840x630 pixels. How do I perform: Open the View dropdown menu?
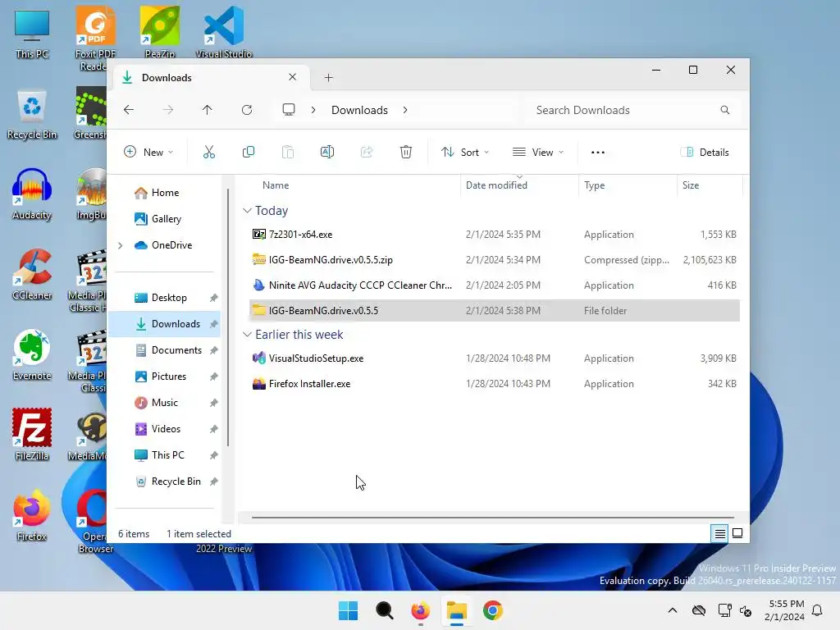pos(537,152)
